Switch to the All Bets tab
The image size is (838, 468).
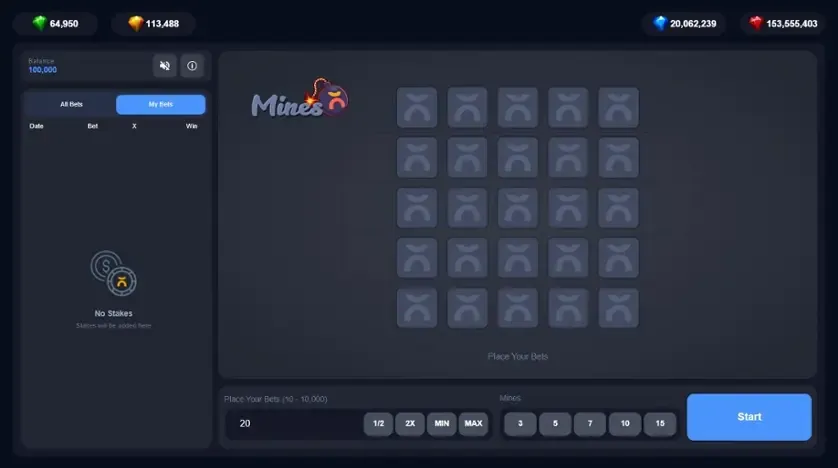click(71, 104)
